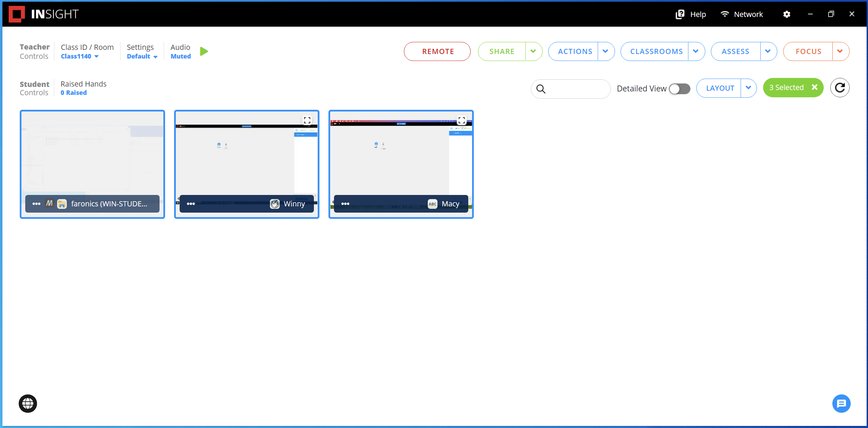Expand the Class1140 class dropdown
868x428 pixels.
[80, 56]
